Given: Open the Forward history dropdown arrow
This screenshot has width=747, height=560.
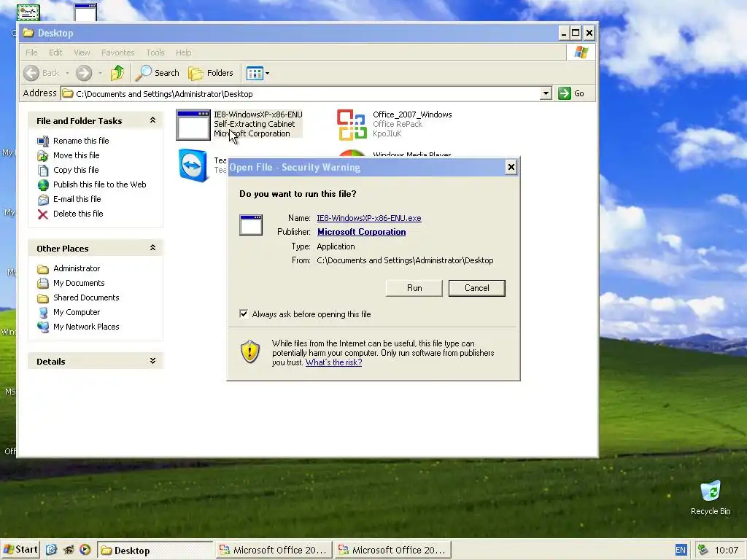Looking at the screenshot, I should tap(100, 74).
